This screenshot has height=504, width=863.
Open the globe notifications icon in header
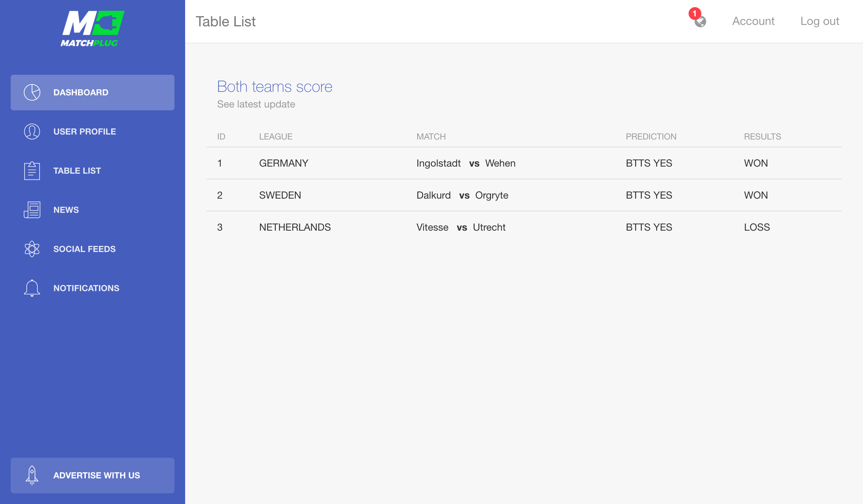[x=701, y=22]
